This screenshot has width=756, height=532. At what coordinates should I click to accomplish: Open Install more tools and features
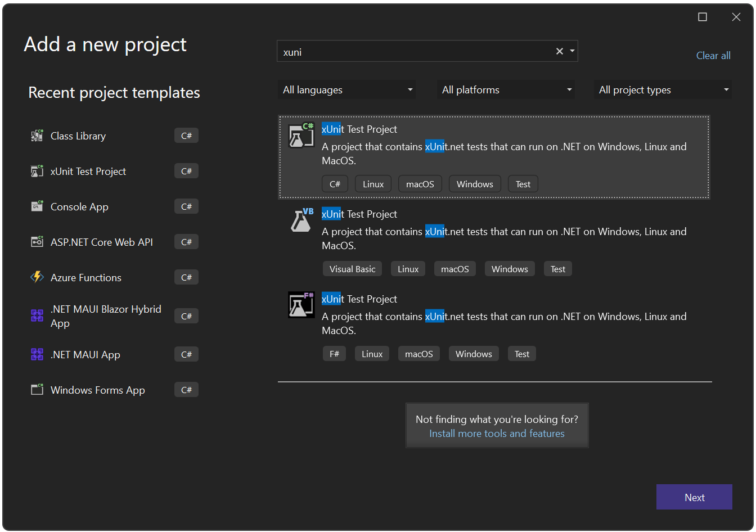(497, 434)
